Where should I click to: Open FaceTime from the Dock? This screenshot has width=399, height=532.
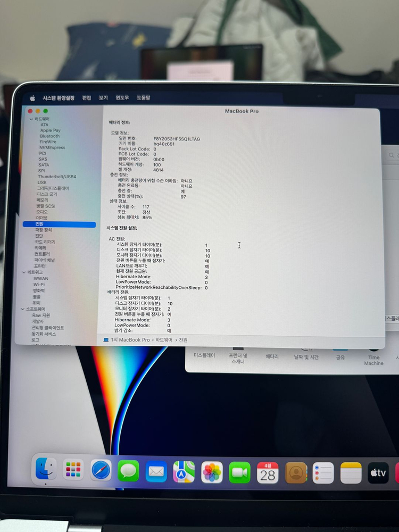239,472
